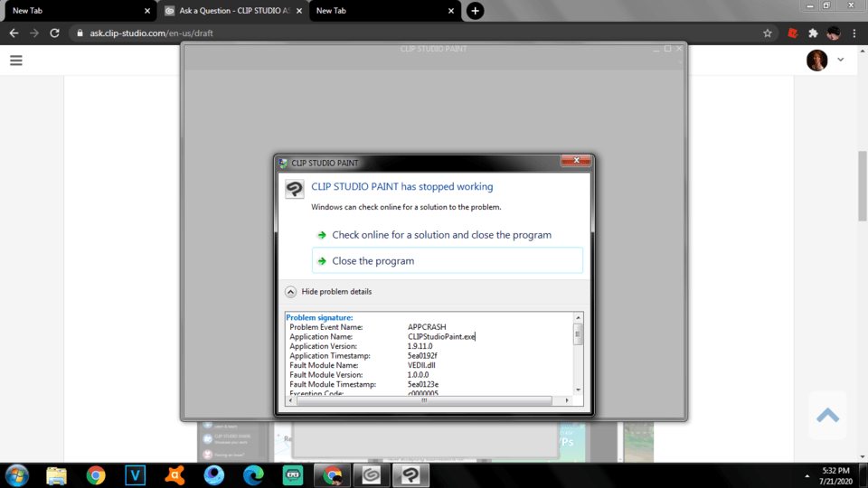868x488 pixels.
Task: Bookmark this page with the star icon
Action: click(x=768, y=33)
